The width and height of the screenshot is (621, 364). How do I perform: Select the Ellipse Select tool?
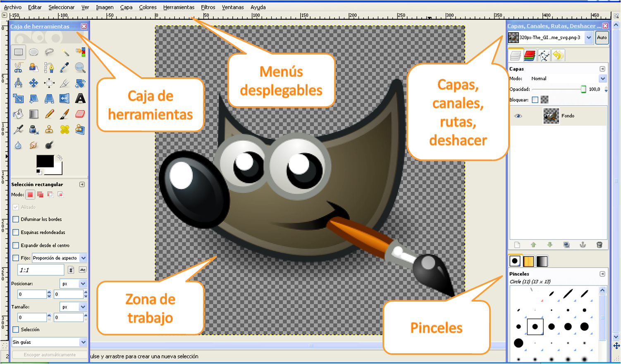pyautogui.click(x=34, y=52)
